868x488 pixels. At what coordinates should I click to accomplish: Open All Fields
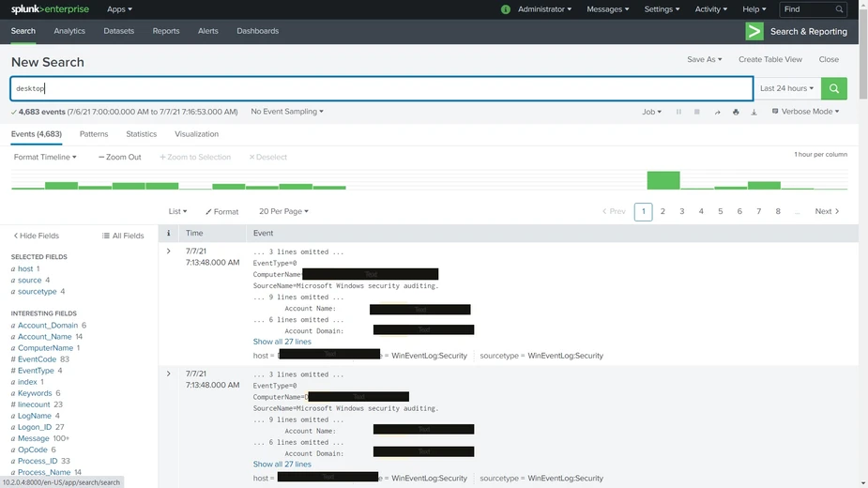click(x=123, y=236)
